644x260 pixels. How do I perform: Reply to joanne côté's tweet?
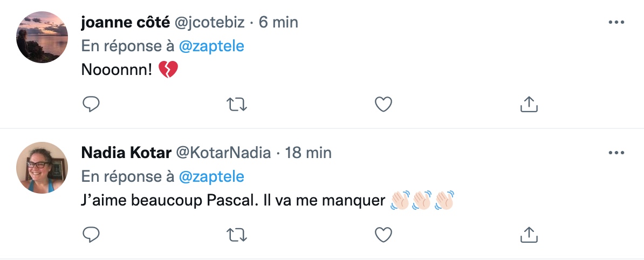(91, 104)
